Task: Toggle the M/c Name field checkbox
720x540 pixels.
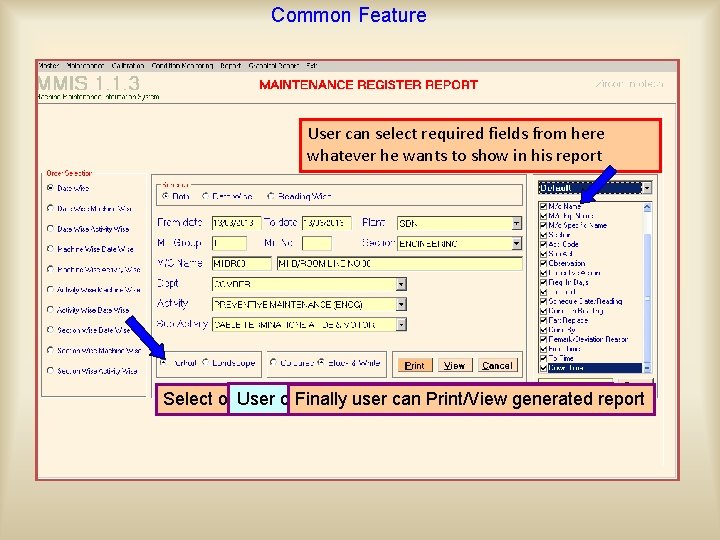Action: (x=544, y=206)
